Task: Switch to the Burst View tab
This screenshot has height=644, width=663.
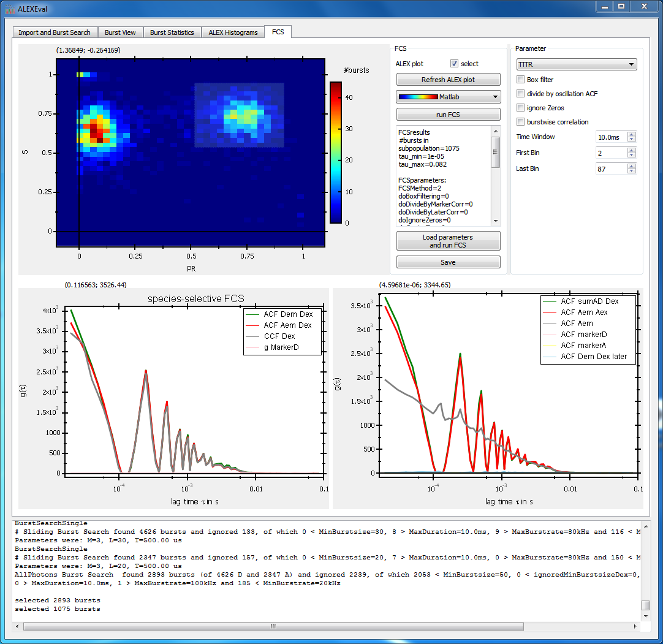Action: click(x=120, y=32)
